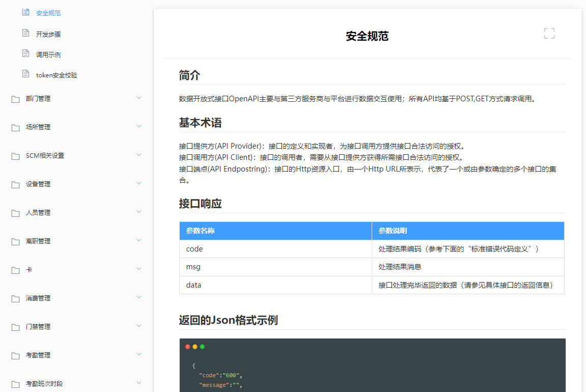This screenshot has width=586, height=392.
Task: Click the 参数名称 table header
Action: (275, 231)
